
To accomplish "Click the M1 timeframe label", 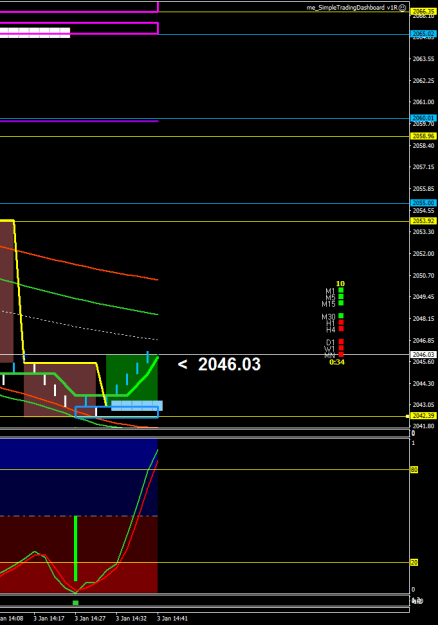I will 330,291.
